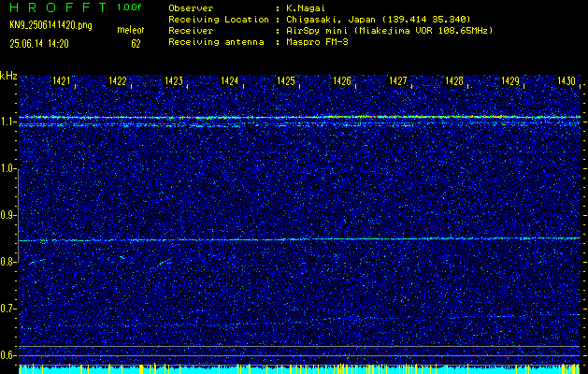Click the 0.9 kHz axis label

7,215
